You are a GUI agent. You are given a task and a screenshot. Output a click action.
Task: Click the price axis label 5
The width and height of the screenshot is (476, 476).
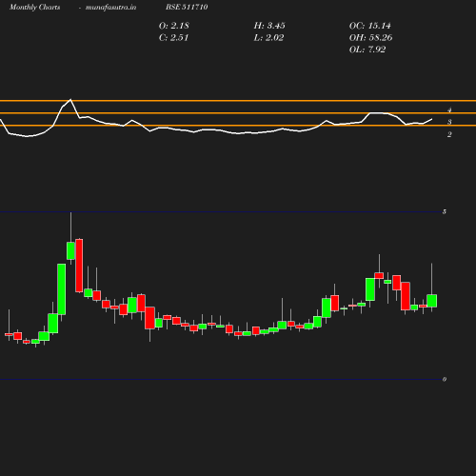[x=445, y=211]
